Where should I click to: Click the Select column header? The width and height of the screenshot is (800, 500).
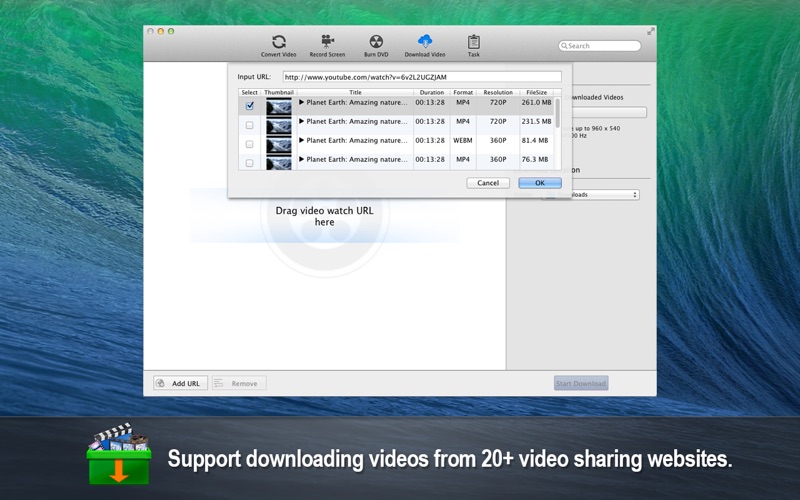pyautogui.click(x=249, y=92)
